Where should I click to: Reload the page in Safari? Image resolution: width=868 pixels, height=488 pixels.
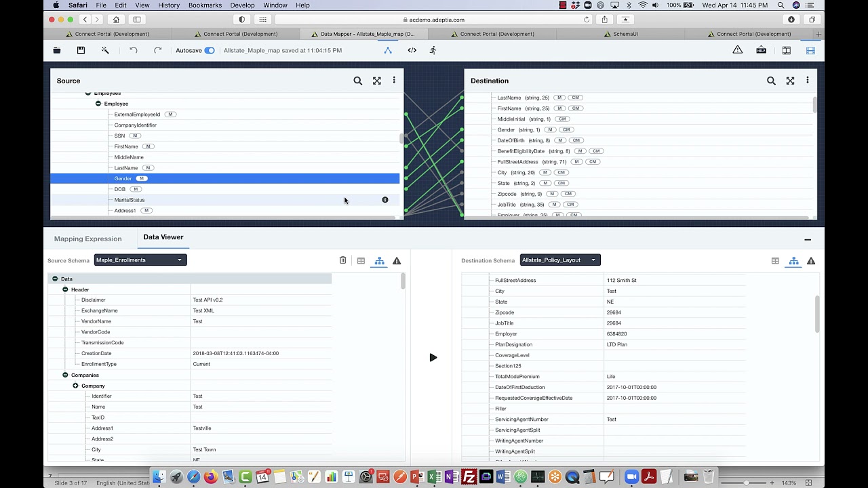587,20
